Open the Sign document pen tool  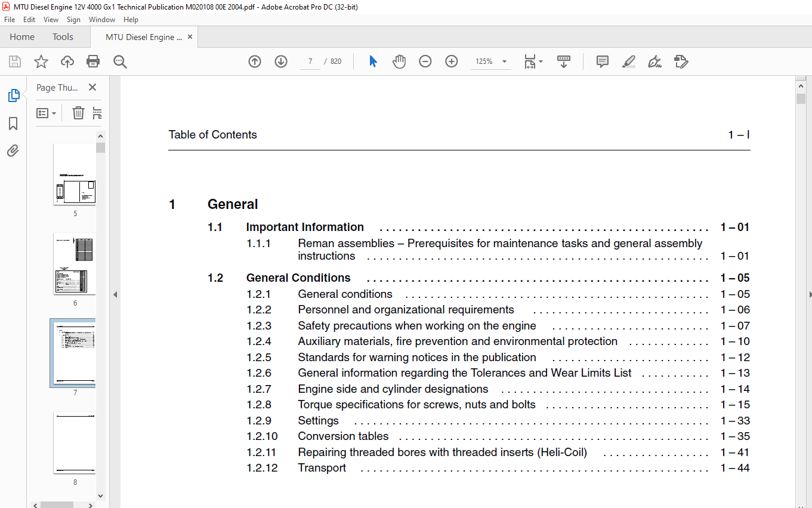coord(655,61)
